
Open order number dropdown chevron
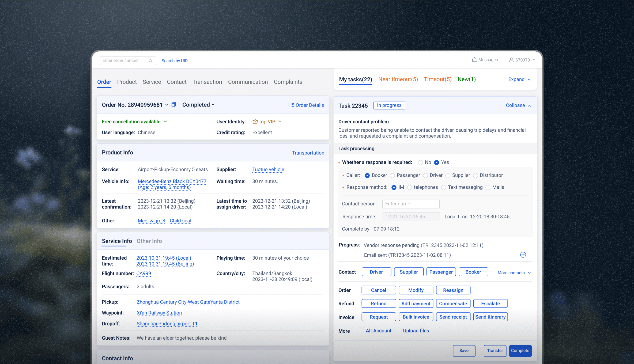coord(167,105)
